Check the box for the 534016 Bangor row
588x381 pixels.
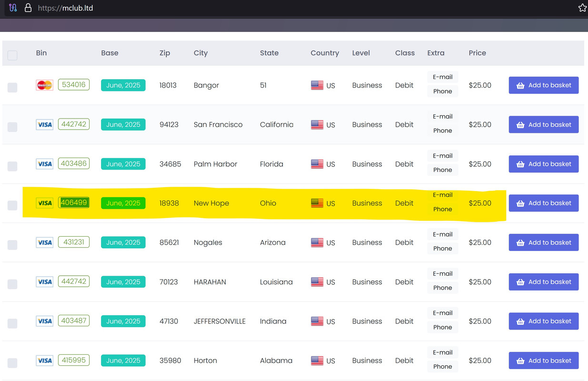pos(12,87)
